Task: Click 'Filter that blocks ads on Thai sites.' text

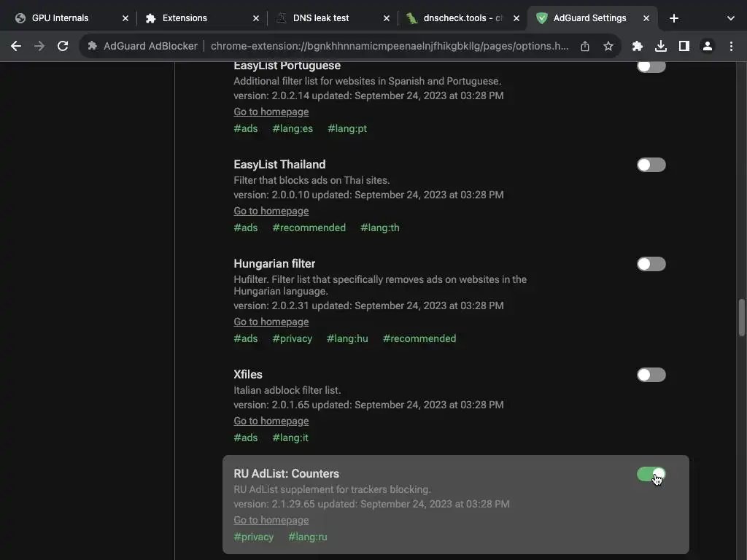Action: 311,180
